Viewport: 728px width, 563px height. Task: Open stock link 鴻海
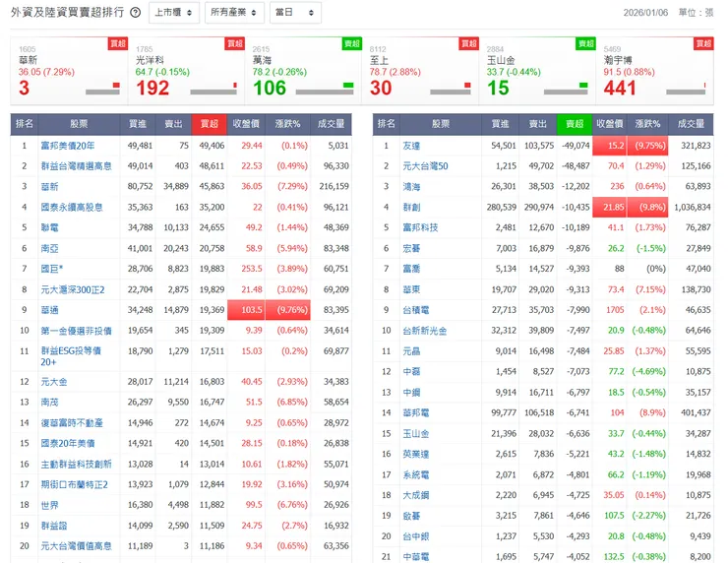(412, 187)
